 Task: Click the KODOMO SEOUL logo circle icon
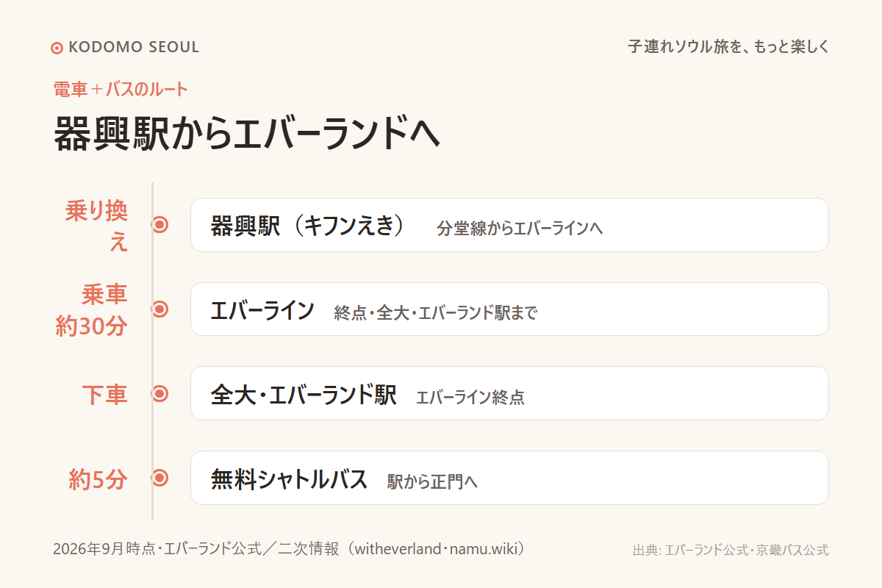coord(57,48)
